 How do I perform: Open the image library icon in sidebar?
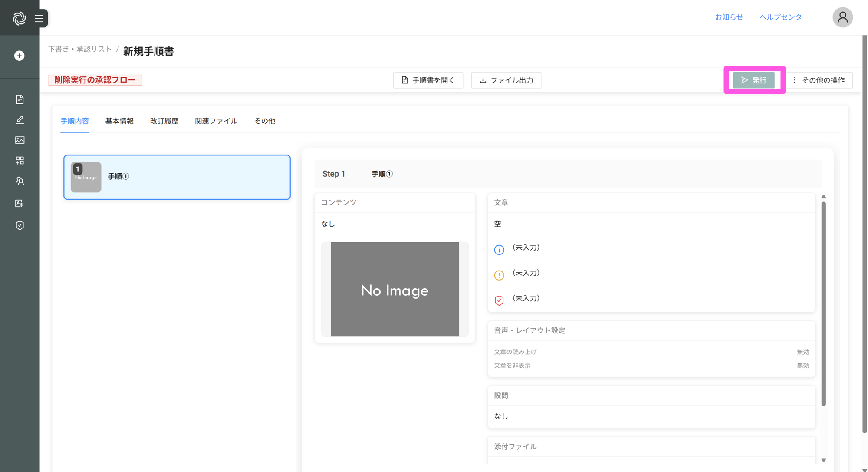point(20,140)
